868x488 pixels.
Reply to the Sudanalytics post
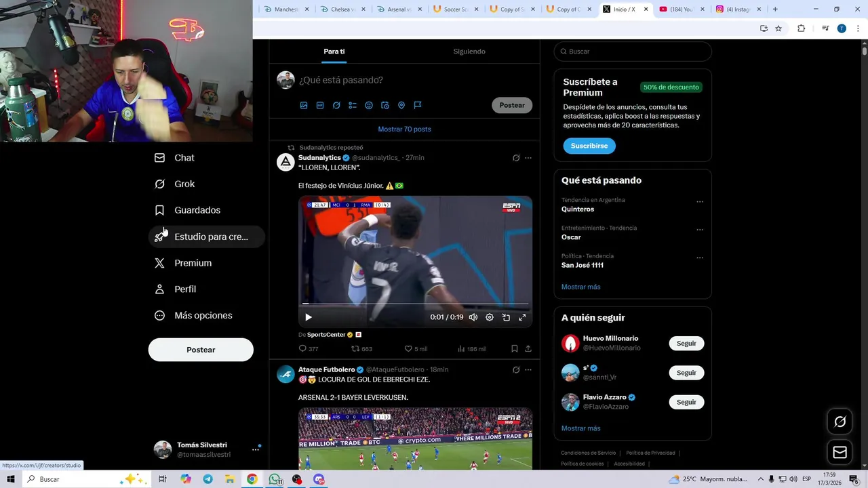pos(309,348)
